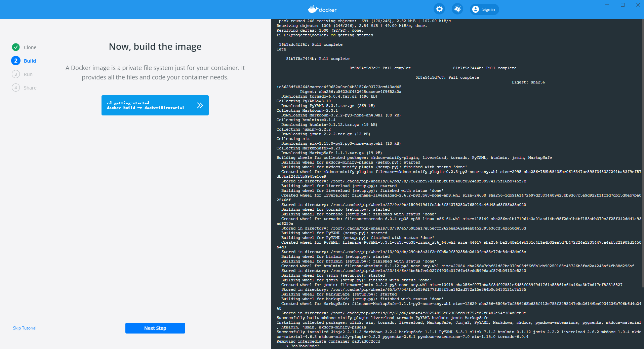Viewport: 644px width, 349px height.
Task: Click the Sign in text
Action: tap(488, 9)
